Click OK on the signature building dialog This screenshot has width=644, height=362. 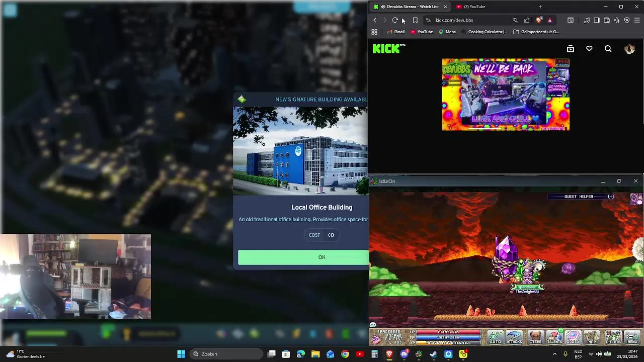(303, 257)
